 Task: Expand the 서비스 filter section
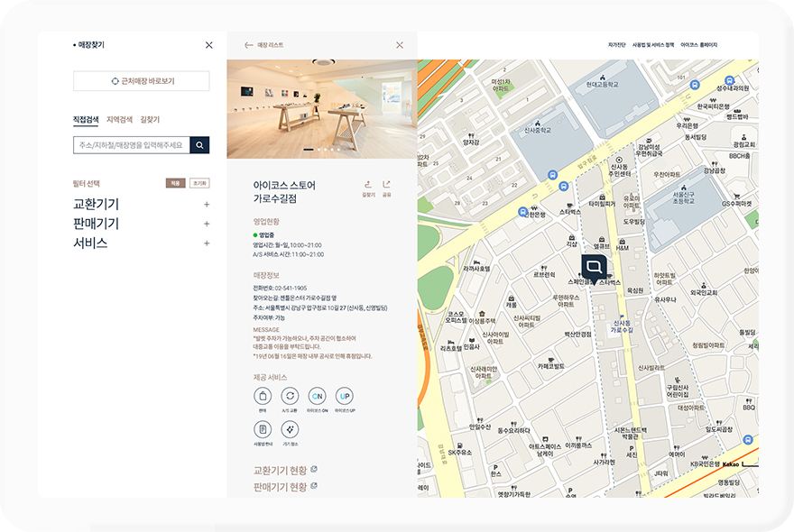(x=142, y=243)
